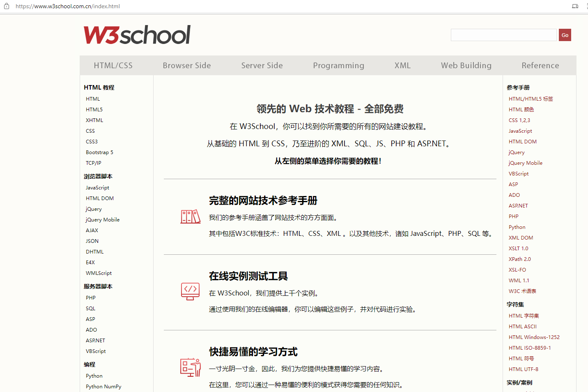Image resolution: width=588 pixels, height=392 pixels.
Task: Open AJAX tutorial link
Action: tap(92, 230)
